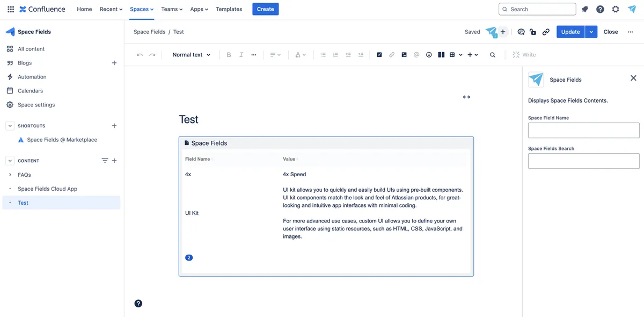
Task: Open content filter sort icon
Action: [105, 161]
